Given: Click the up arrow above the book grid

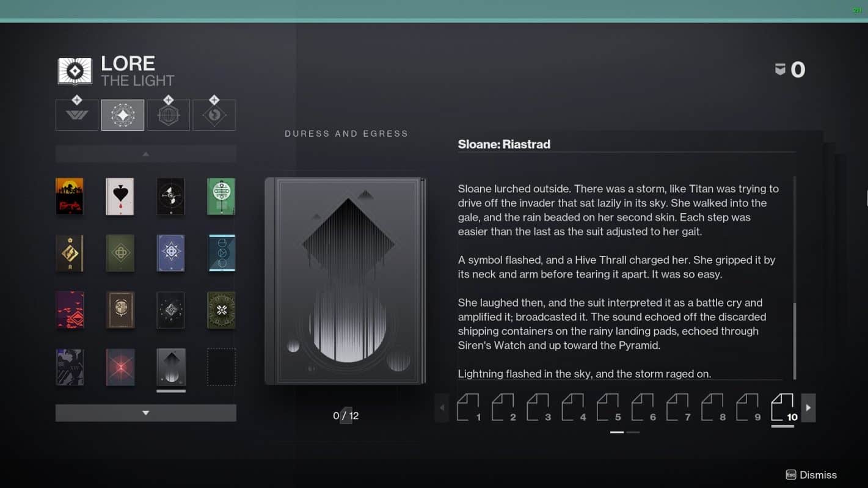Looking at the screenshot, I should point(145,154).
